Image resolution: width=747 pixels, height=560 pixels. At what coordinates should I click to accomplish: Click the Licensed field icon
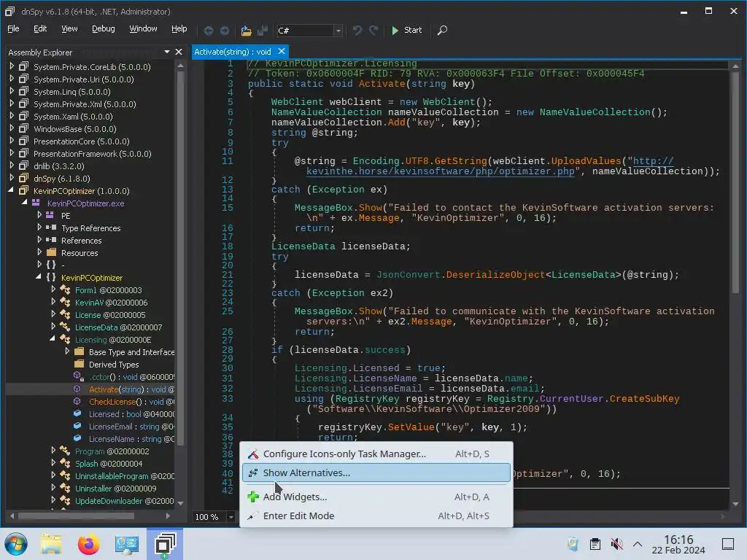[77, 414]
